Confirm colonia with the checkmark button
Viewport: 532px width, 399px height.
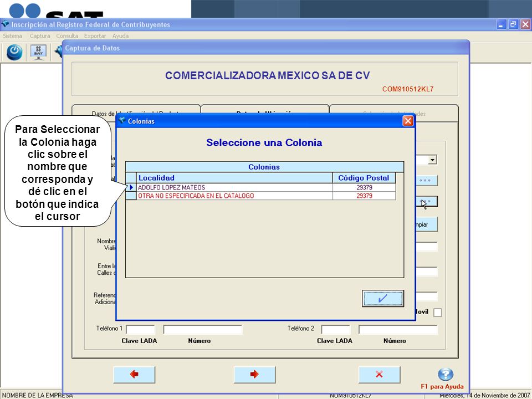(383, 298)
